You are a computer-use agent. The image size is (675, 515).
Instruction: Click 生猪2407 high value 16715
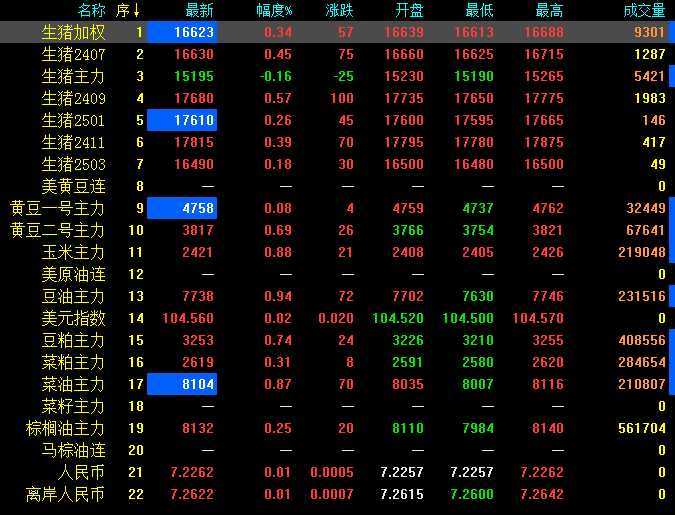[x=544, y=54]
